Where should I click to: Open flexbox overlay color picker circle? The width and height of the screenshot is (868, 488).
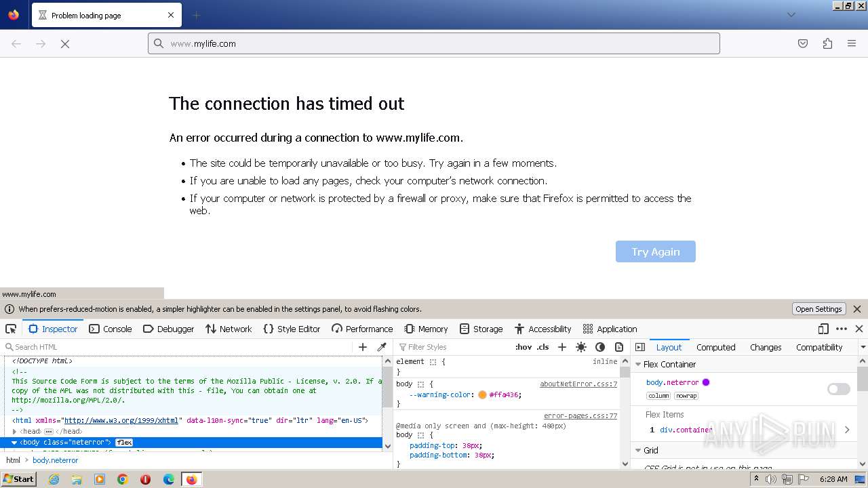[706, 382]
